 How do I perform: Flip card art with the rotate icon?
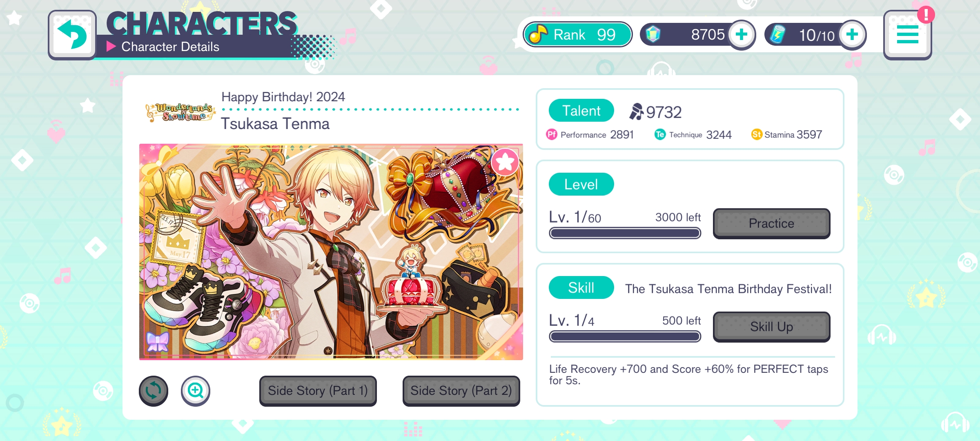(x=154, y=391)
